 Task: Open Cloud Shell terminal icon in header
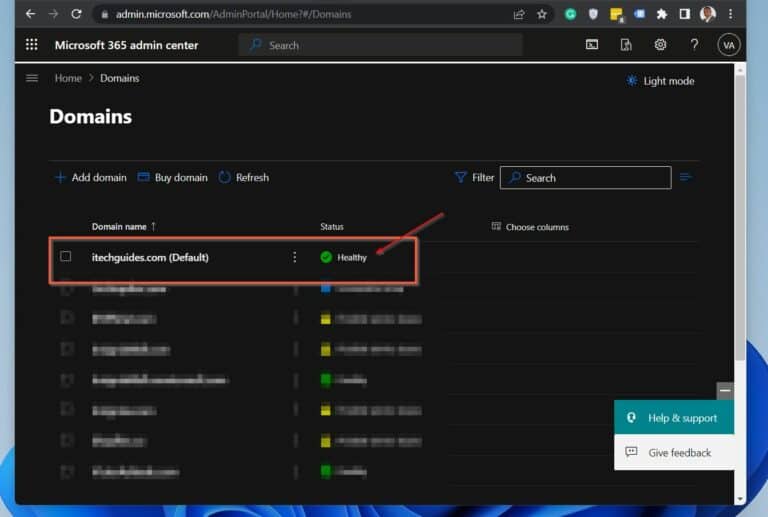click(592, 45)
